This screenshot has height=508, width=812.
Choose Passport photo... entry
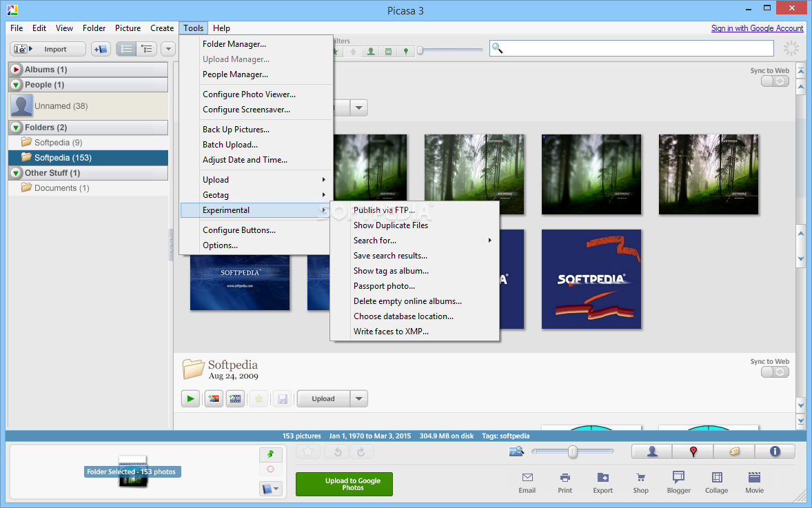pos(414,286)
